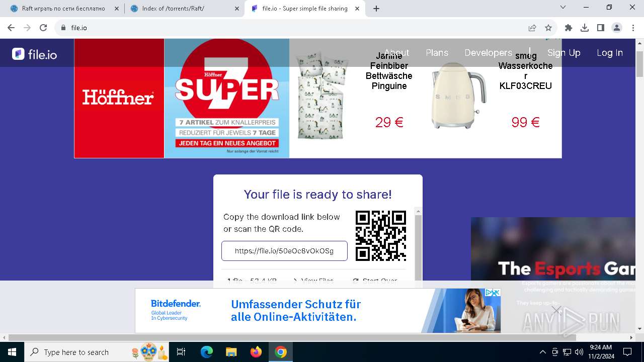Launch Microsoft Edge from the taskbar
This screenshot has width=644, height=362.
[x=207, y=352]
